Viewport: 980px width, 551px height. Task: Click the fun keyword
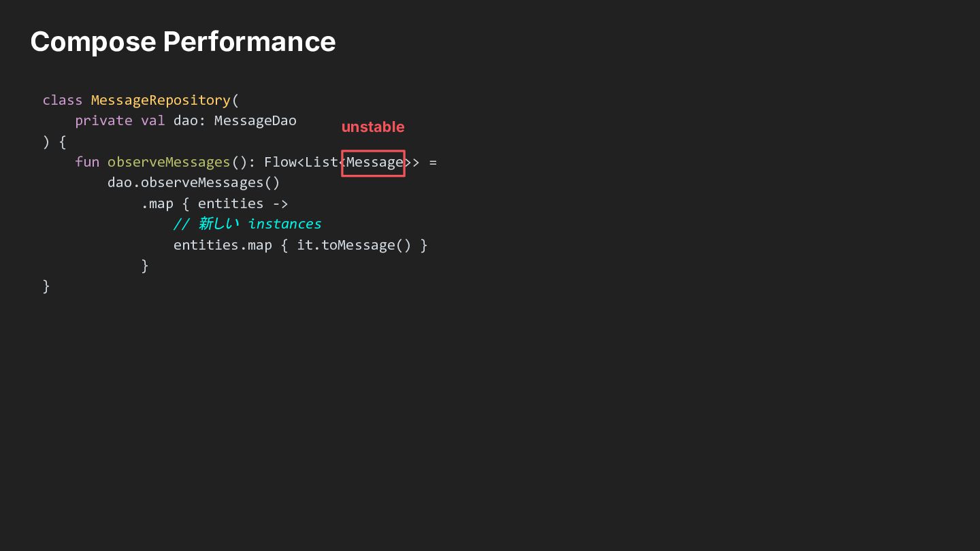tap(87, 162)
